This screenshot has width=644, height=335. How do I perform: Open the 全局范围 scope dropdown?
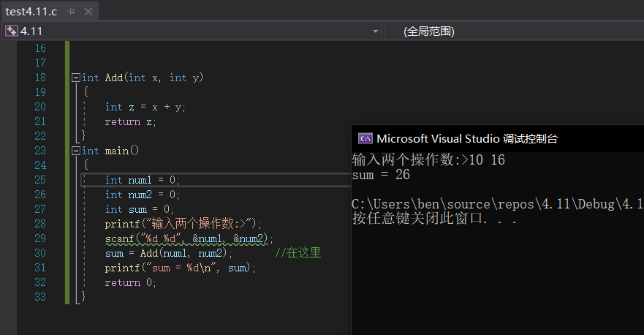[512, 31]
